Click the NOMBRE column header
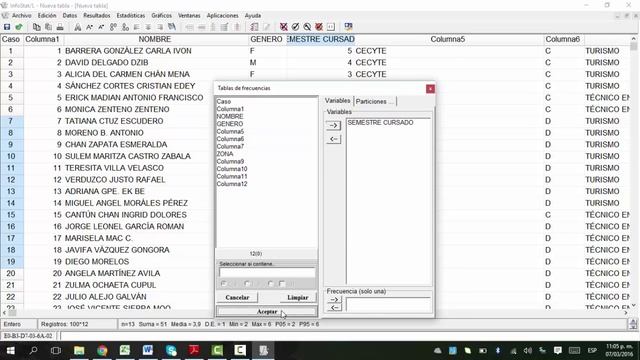The width and height of the screenshot is (640, 360). (x=155, y=39)
